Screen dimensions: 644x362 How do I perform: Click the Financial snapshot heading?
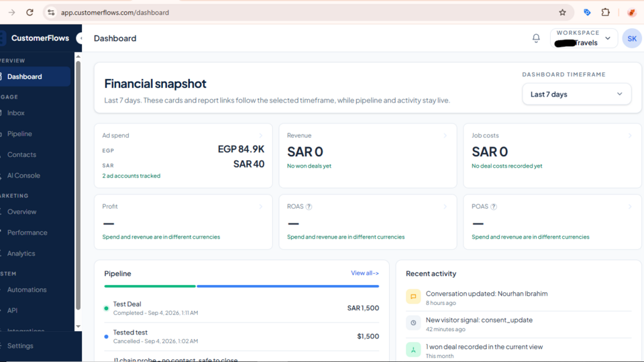[x=155, y=84]
